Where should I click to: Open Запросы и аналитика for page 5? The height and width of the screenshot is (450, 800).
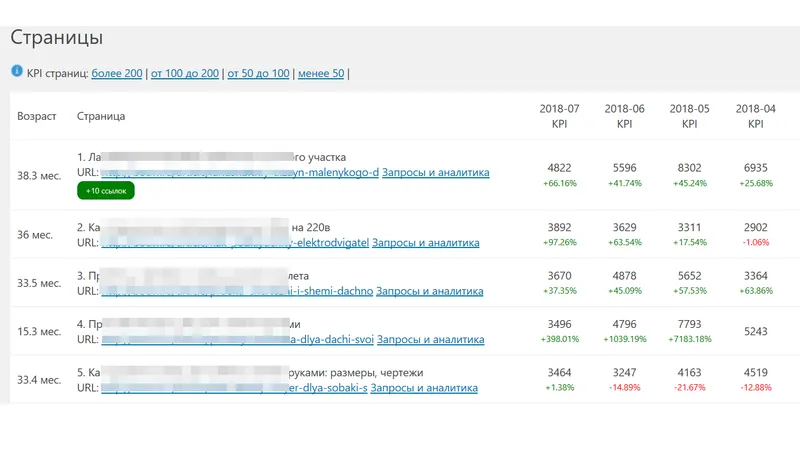tap(424, 388)
